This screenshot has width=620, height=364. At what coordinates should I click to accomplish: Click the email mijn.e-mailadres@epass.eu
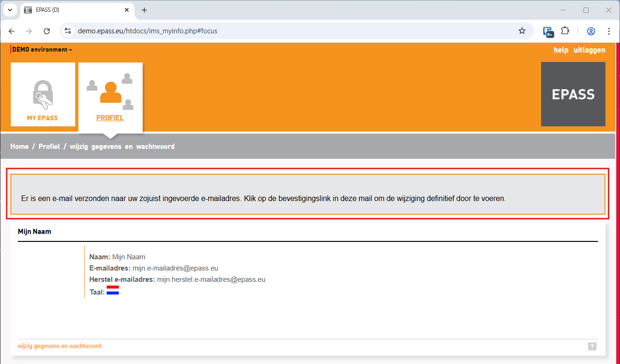point(175,268)
